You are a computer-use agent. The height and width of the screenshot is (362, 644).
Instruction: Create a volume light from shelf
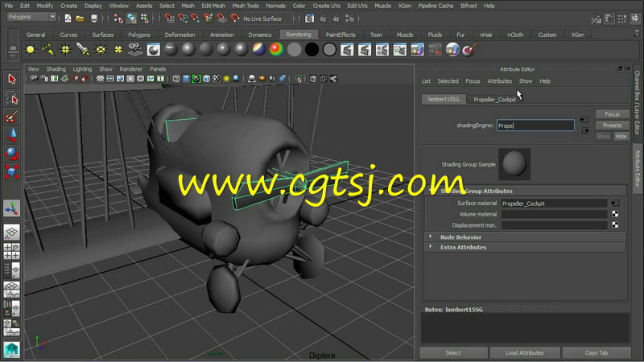click(x=118, y=50)
